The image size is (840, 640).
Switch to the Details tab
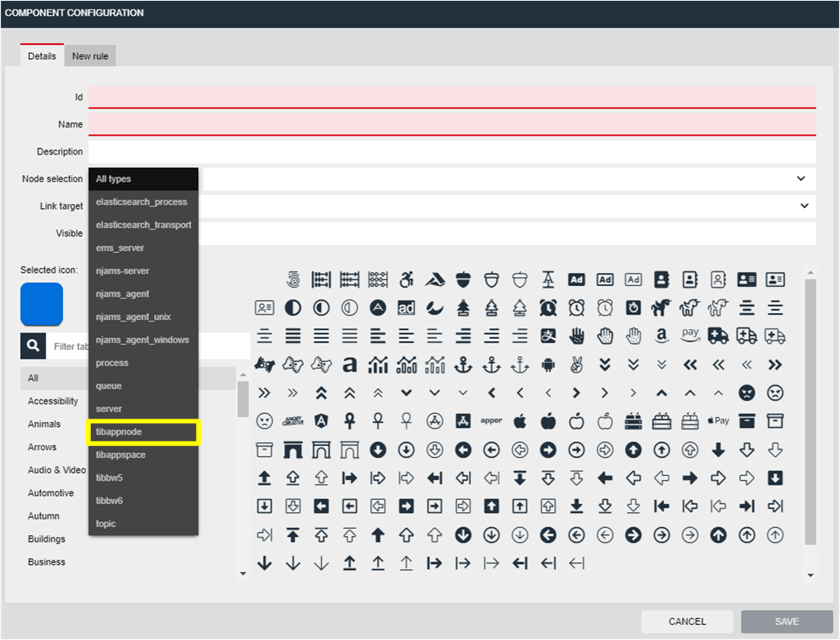pos(42,56)
